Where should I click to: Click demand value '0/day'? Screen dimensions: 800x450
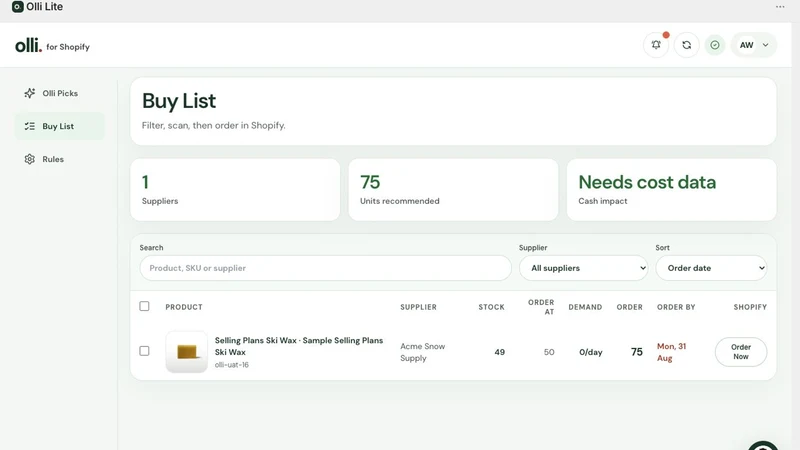[x=591, y=352]
